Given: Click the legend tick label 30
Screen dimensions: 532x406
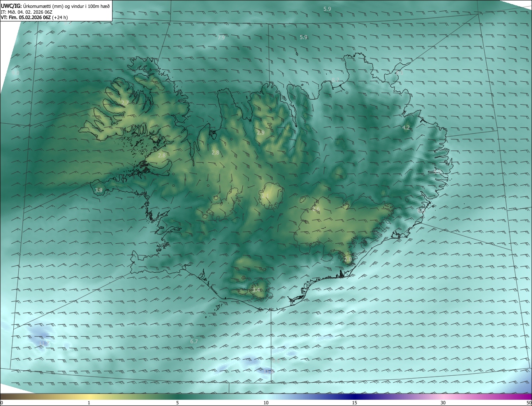Looking at the screenshot, I should (x=443, y=403).
